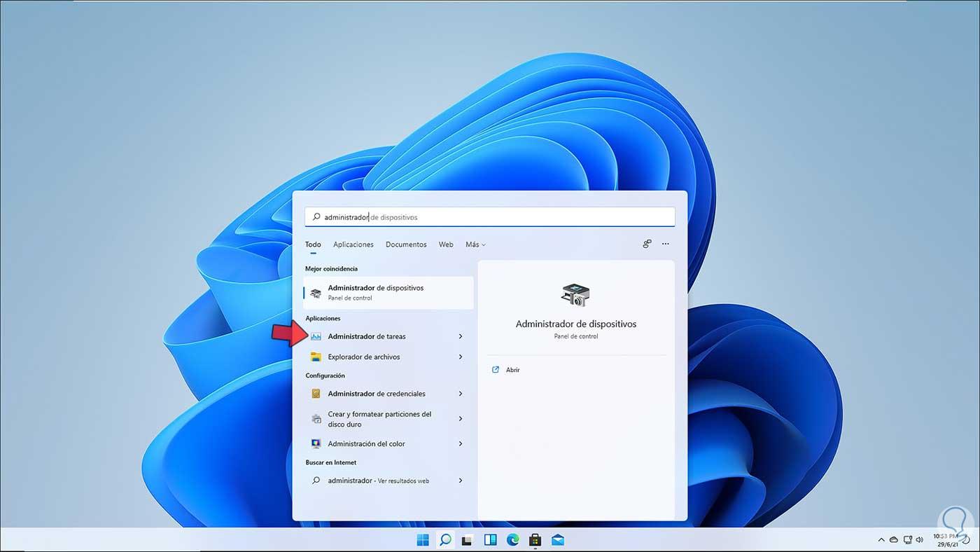Expand options chevron for Administrador de tareas

pyautogui.click(x=460, y=336)
